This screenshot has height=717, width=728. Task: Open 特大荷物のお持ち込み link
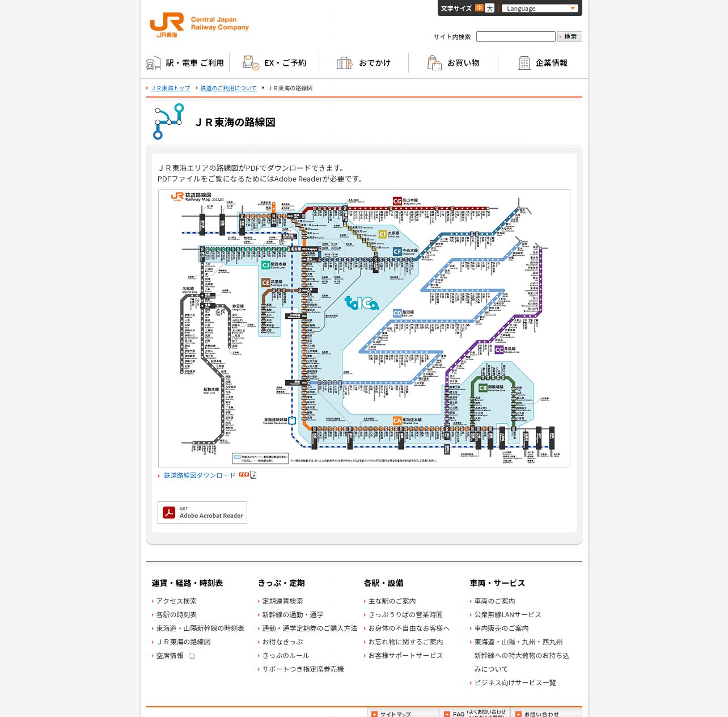pos(522,656)
